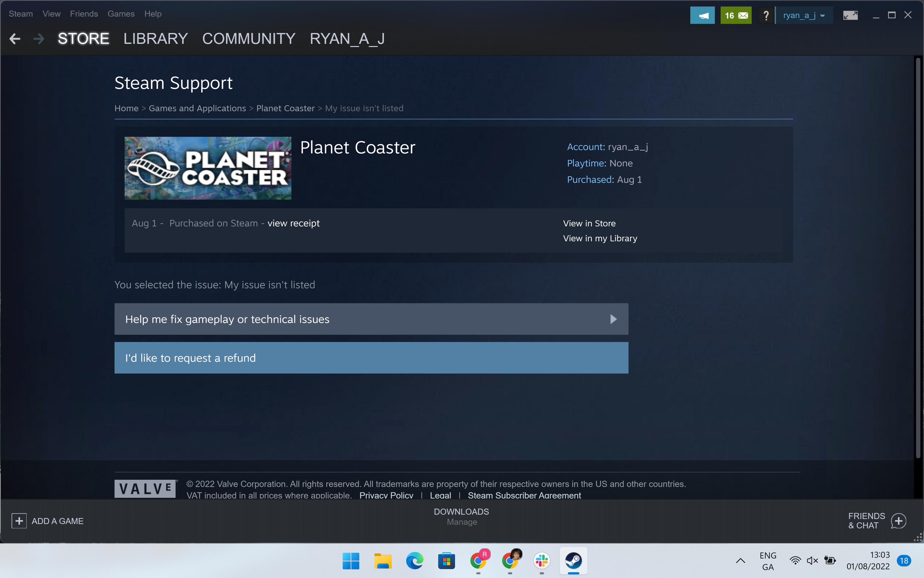This screenshot has width=924, height=578.
Task: Click View in Store link
Action: pos(589,223)
